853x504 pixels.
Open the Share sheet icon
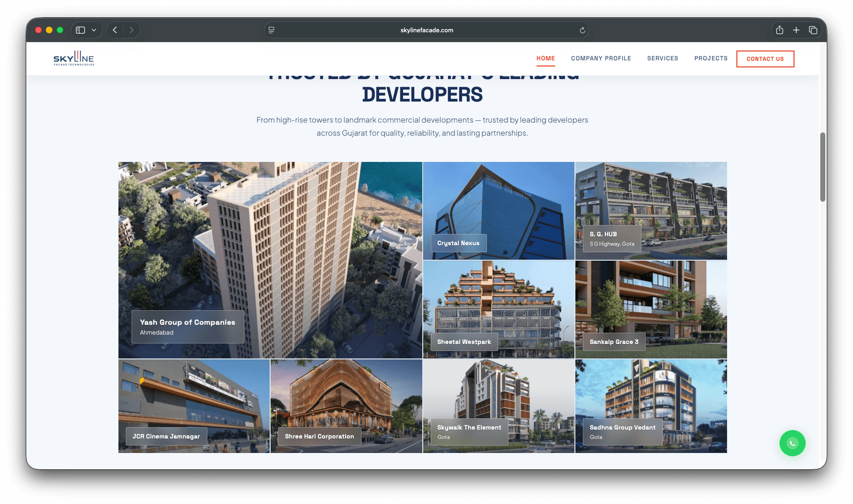click(779, 30)
